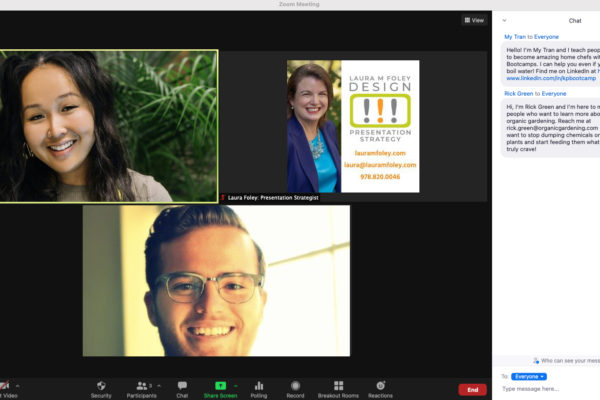The height and width of the screenshot is (400, 600).
Task: Start recording with the Record icon
Action: tap(295, 385)
